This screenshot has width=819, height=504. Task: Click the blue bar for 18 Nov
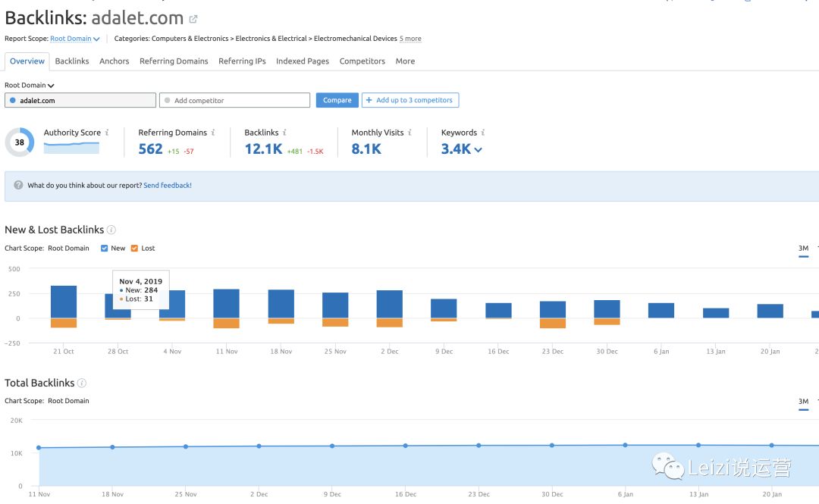(281, 304)
